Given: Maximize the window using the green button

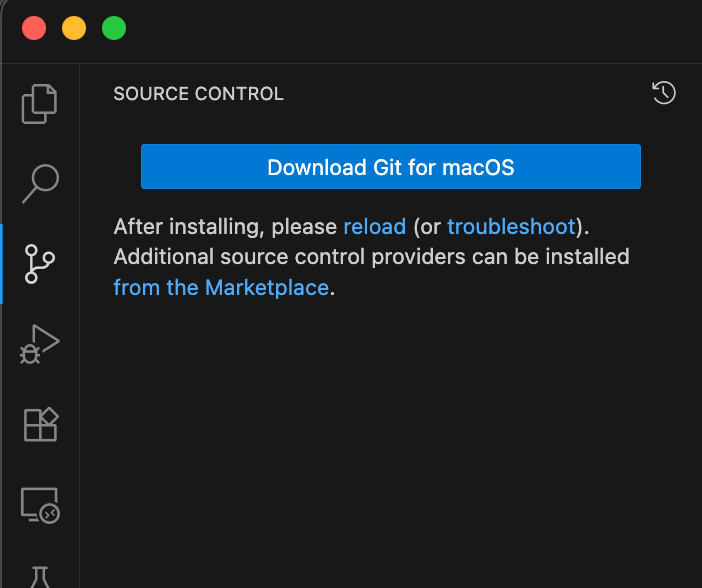Looking at the screenshot, I should coord(114,28).
